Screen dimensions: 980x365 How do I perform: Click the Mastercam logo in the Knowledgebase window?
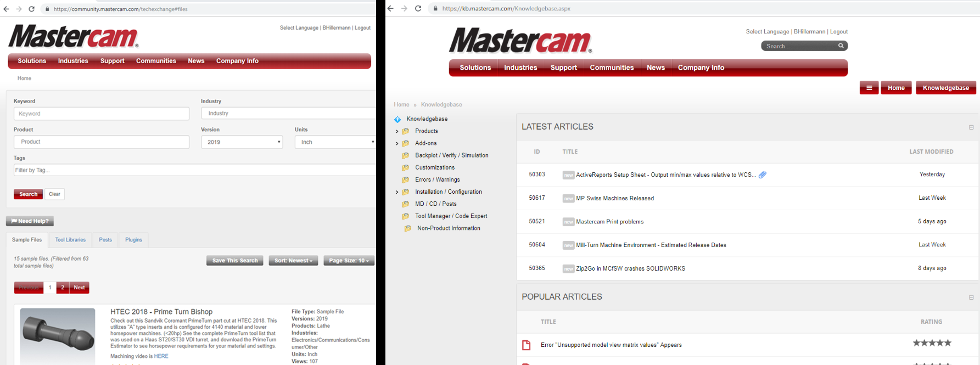coord(520,41)
